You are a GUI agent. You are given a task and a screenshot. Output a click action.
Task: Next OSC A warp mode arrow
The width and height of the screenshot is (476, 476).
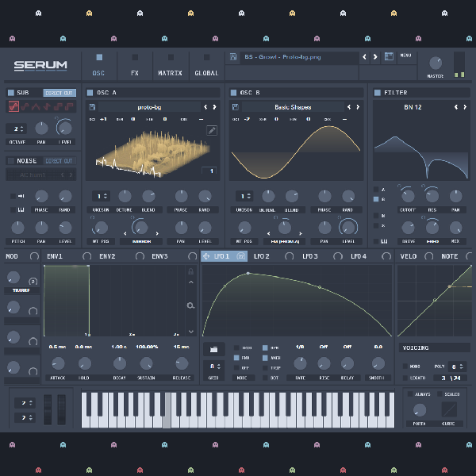[x=157, y=233]
